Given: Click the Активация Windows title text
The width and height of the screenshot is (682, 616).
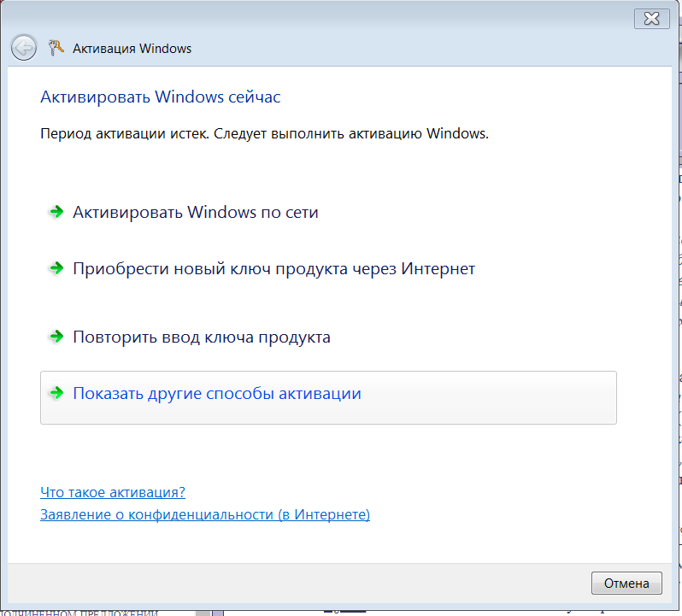Looking at the screenshot, I should click(132, 49).
